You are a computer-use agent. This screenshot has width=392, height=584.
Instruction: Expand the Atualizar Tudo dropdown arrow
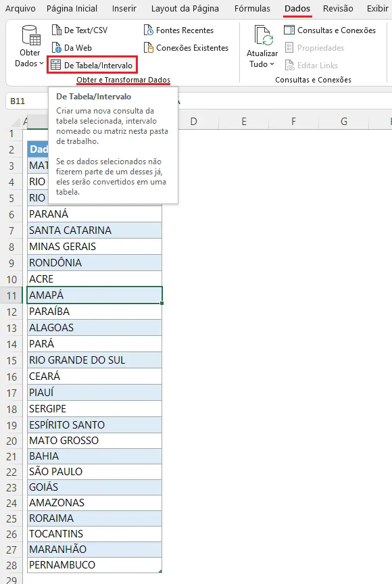pos(272,64)
